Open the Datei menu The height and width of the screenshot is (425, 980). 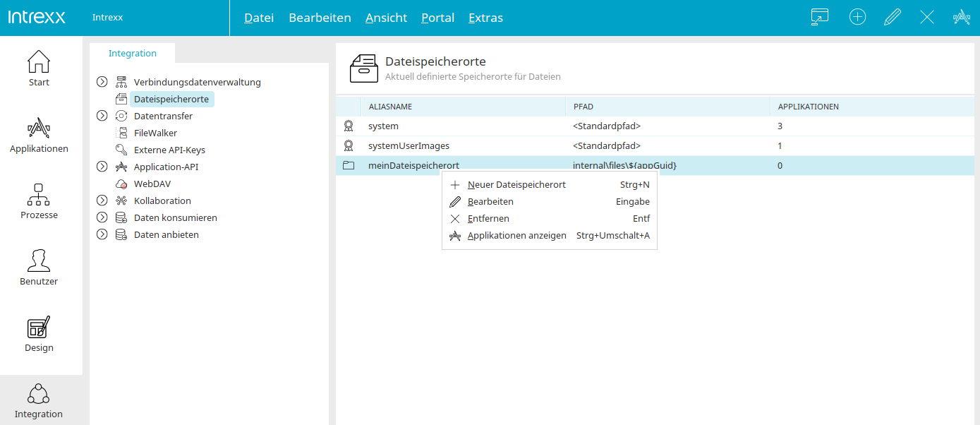258,18
